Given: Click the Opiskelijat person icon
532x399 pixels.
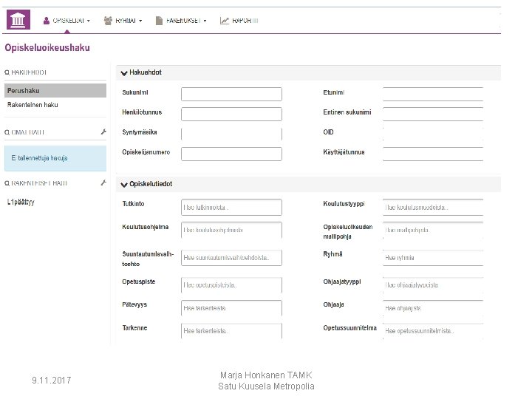Looking at the screenshot, I should (x=47, y=21).
